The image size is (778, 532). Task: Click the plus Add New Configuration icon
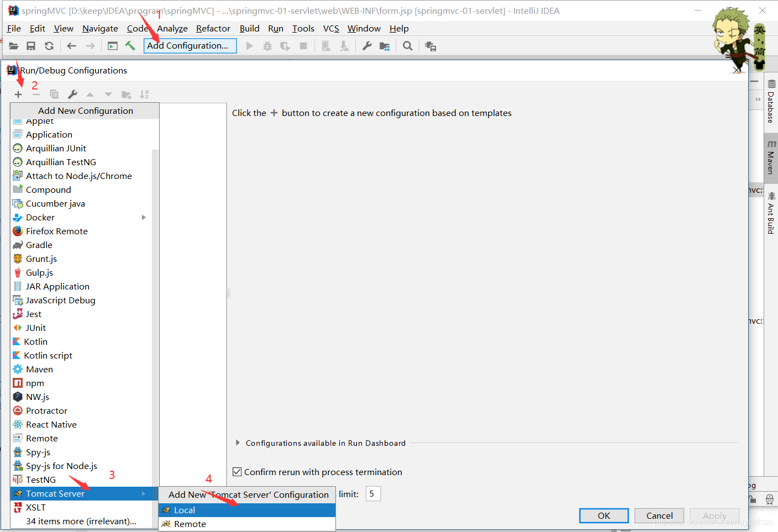click(18, 94)
